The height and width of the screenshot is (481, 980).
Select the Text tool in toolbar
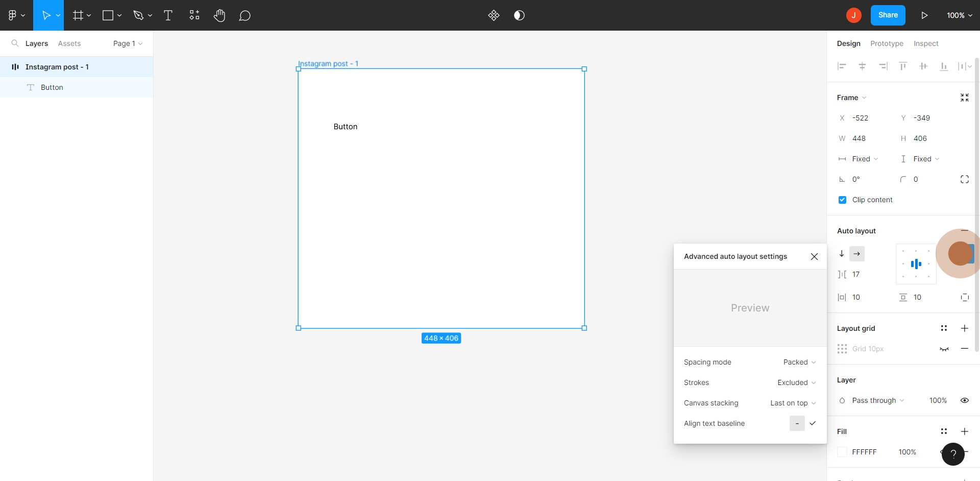click(168, 15)
